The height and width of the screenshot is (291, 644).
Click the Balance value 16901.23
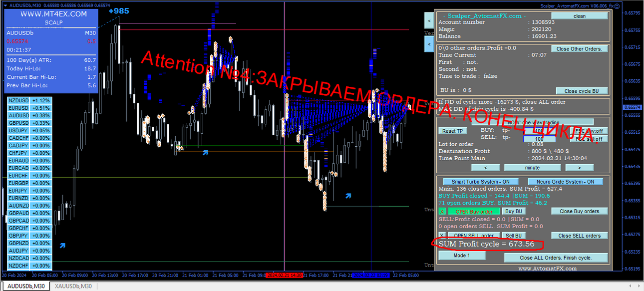(x=544, y=36)
